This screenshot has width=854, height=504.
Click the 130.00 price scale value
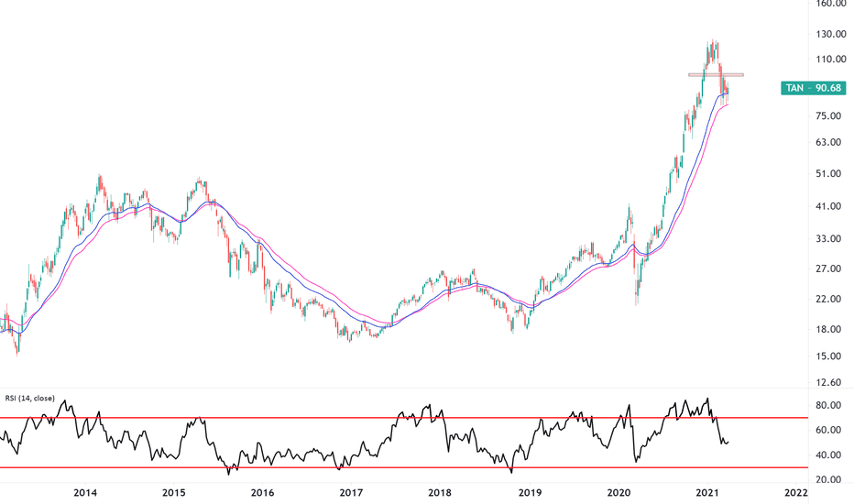830,34
